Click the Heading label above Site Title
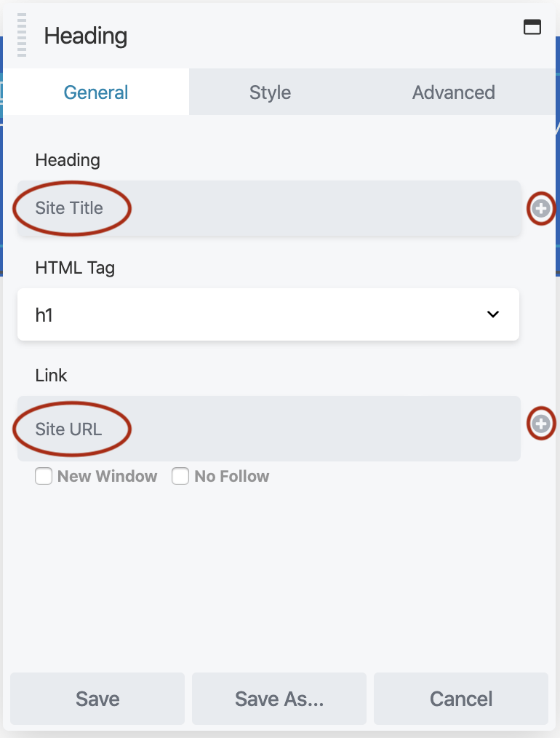 click(68, 159)
